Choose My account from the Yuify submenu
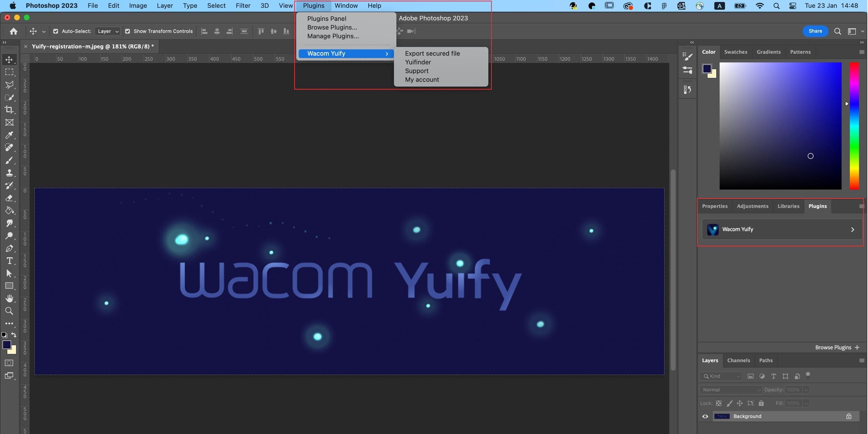Screen dimensions: 868x434 click(422, 80)
